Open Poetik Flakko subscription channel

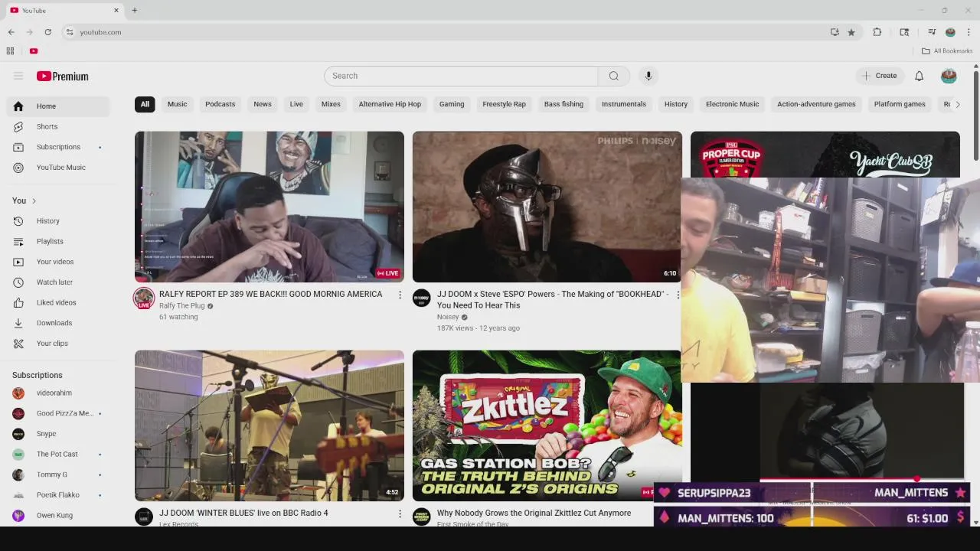(58, 495)
